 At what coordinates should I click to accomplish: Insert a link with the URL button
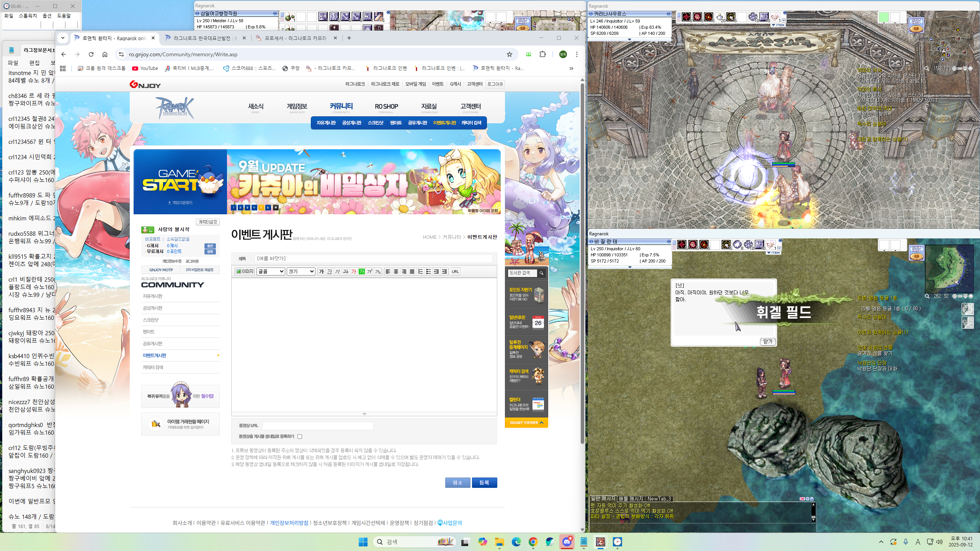coord(455,271)
